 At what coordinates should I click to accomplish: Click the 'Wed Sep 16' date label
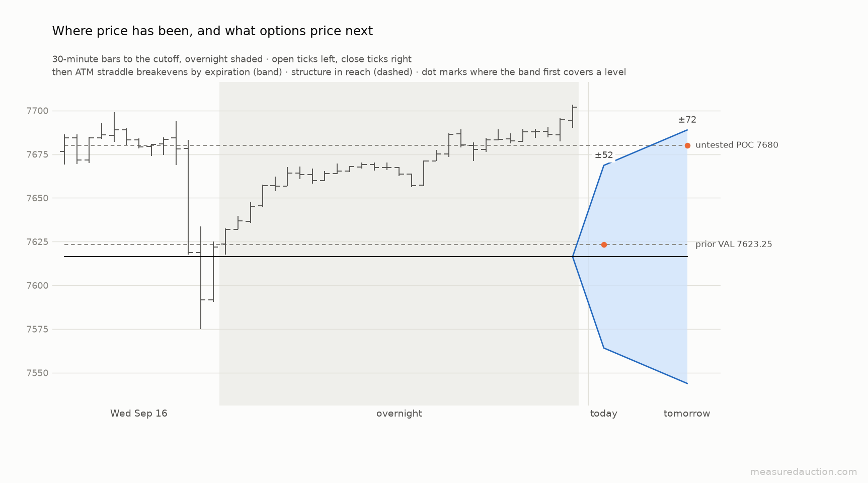[x=139, y=414]
